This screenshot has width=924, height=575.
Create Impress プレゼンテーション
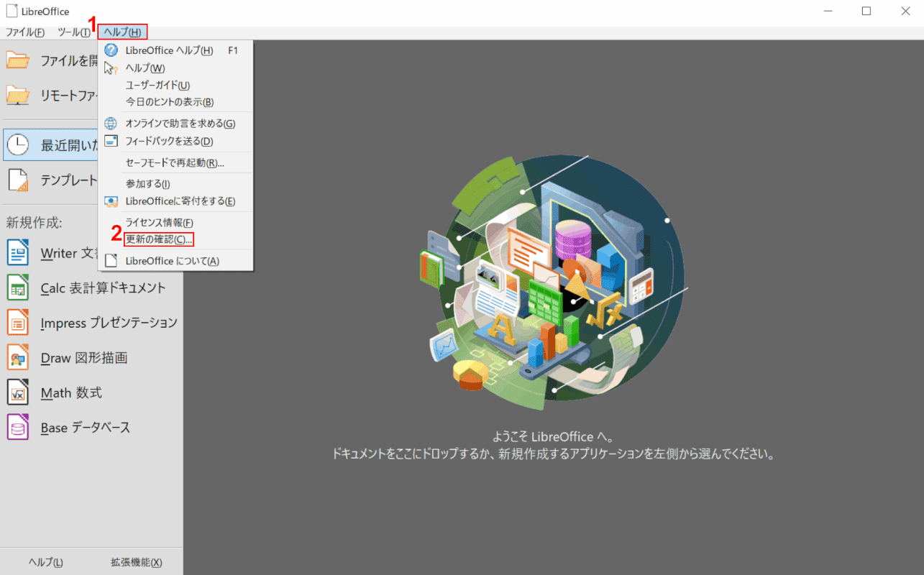click(x=109, y=323)
